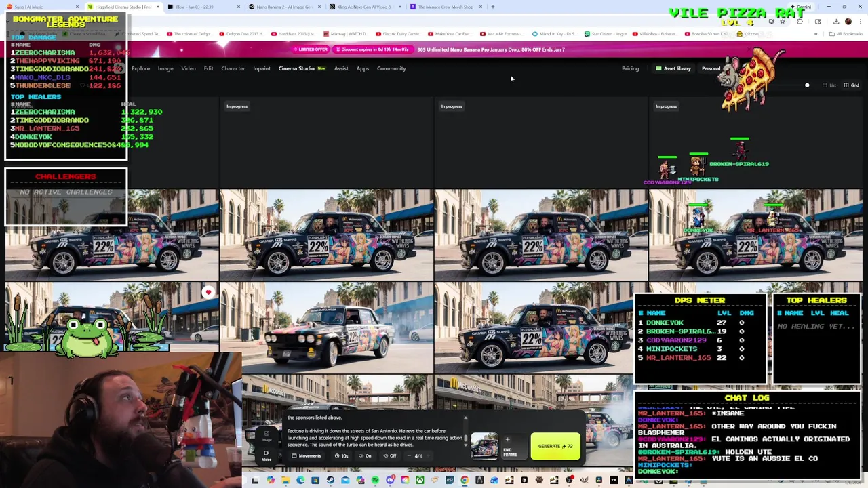Image resolution: width=868 pixels, height=488 pixels.
Task: Open the Image nav item
Action: [165, 68]
